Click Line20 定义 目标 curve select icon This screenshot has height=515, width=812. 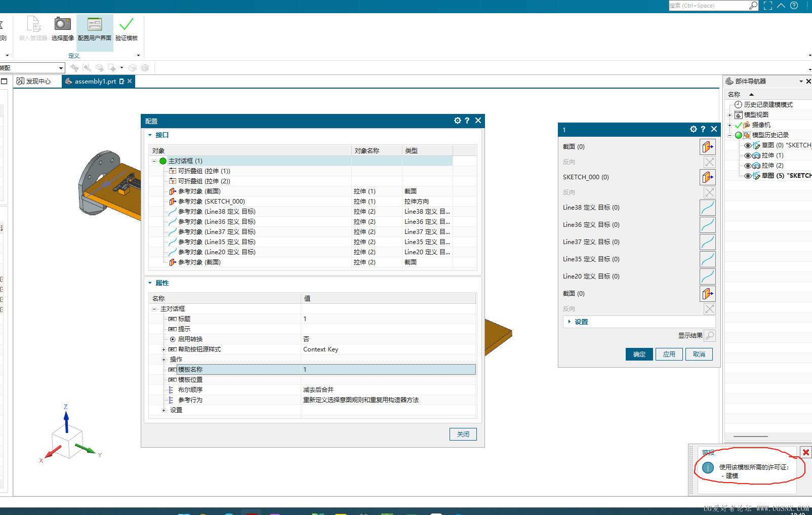tap(708, 276)
